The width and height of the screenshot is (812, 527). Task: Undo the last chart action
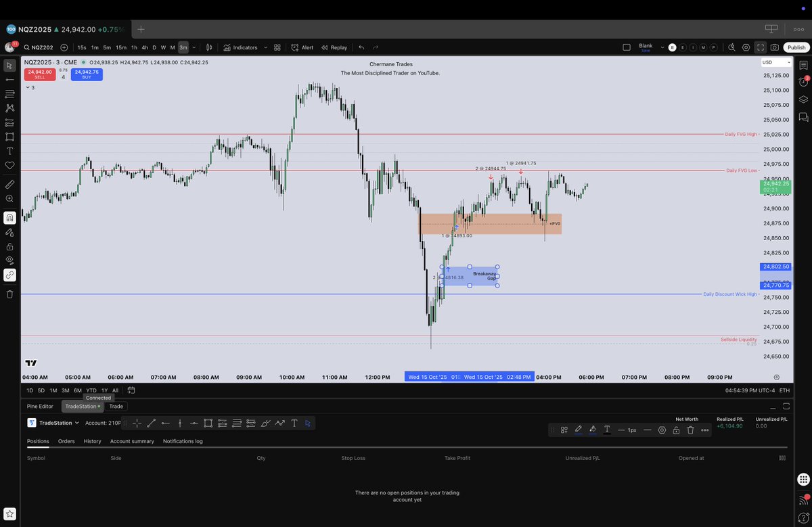[361, 47]
